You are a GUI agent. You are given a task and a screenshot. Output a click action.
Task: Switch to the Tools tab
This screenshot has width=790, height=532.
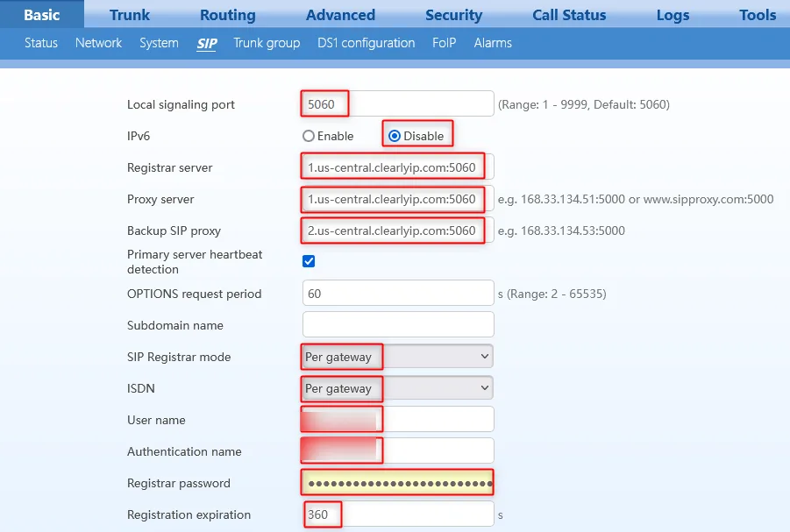[758, 15]
